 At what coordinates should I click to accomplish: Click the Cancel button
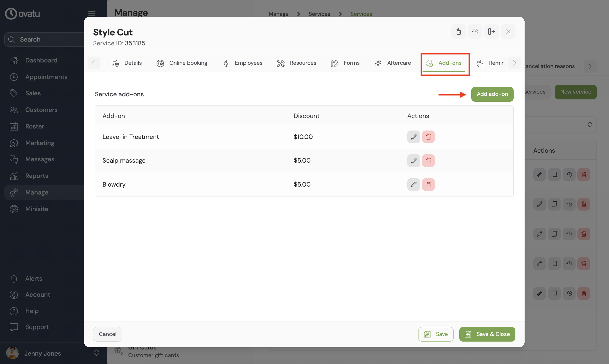click(107, 334)
